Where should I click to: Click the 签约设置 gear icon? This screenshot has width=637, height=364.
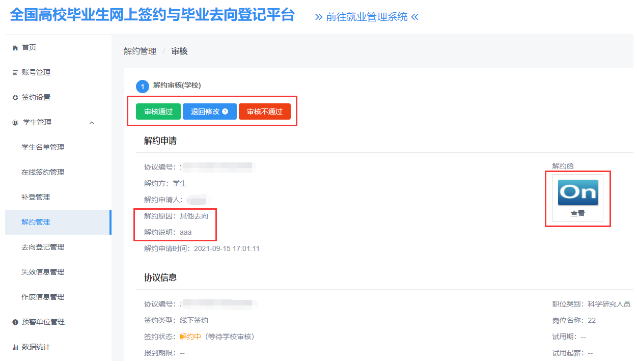15,98
